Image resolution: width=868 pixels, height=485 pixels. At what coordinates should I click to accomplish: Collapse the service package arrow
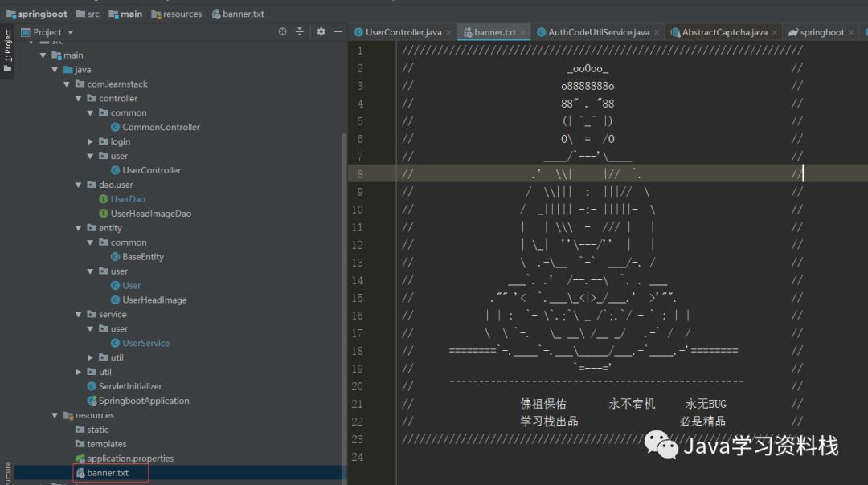pos(78,314)
